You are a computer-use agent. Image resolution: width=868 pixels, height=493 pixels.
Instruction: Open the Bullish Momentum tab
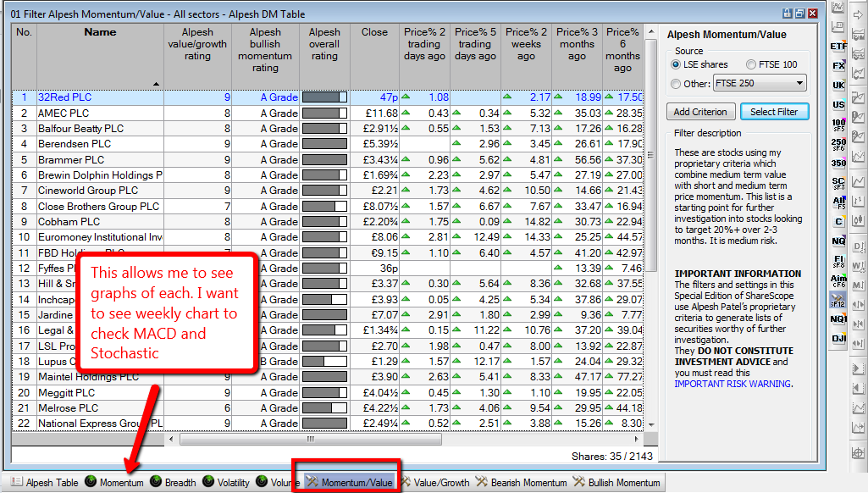pyautogui.click(x=616, y=483)
